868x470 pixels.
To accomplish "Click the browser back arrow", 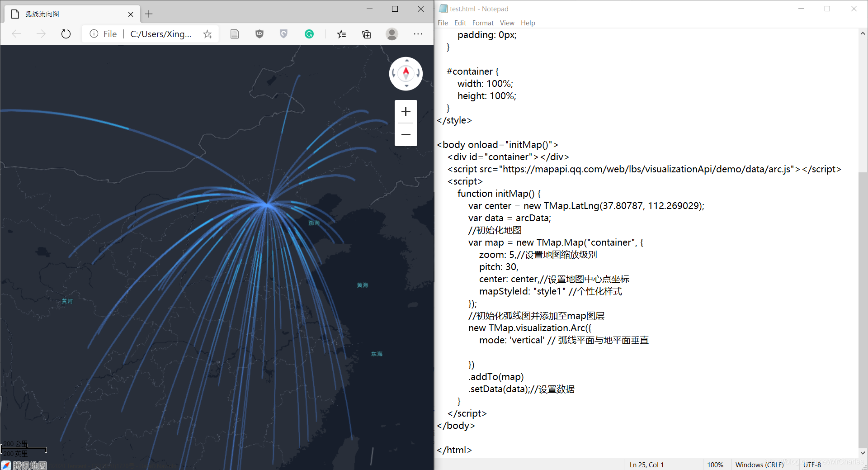I will 16,34.
